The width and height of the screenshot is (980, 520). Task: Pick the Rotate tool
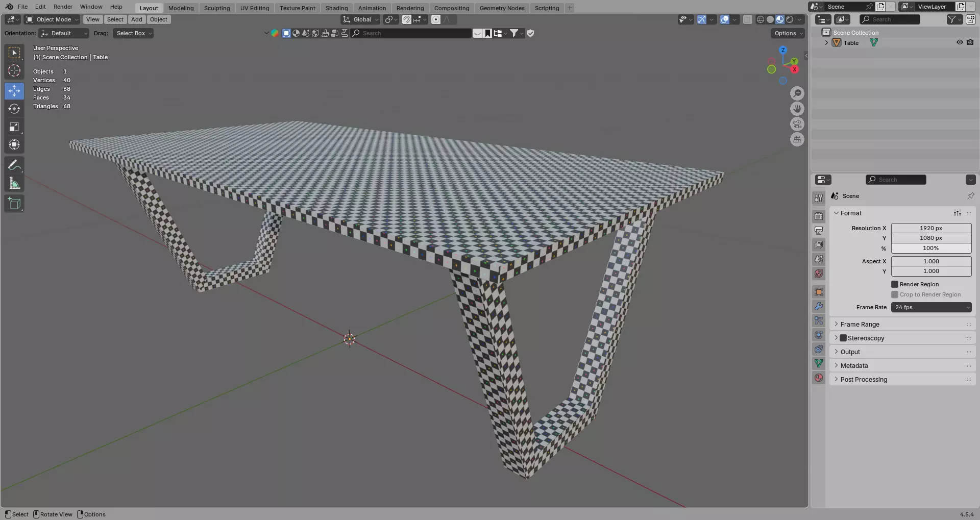[x=14, y=109]
